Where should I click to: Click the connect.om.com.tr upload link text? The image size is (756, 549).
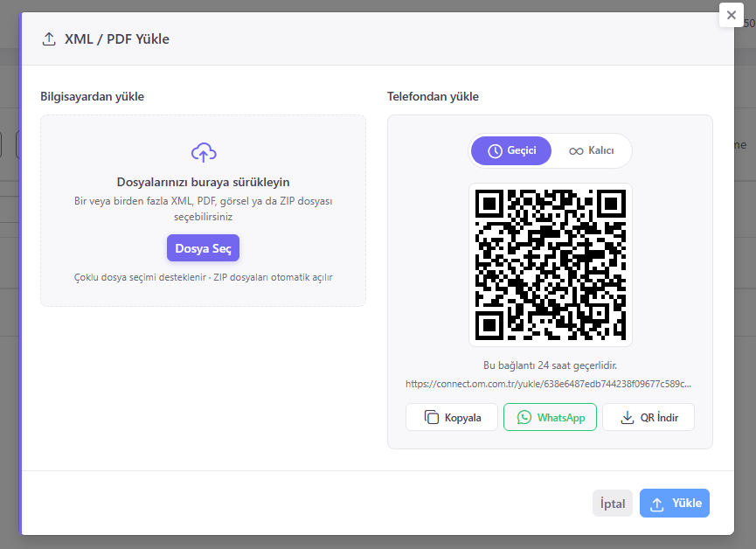click(549, 384)
